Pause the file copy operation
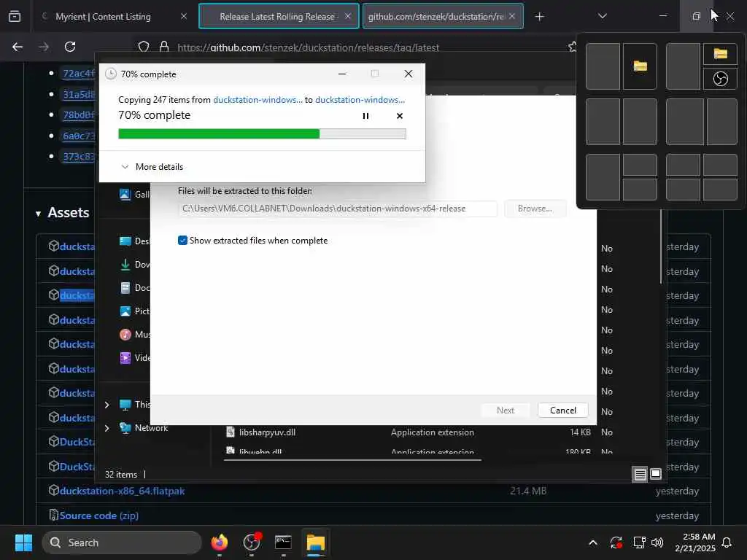This screenshot has height=560, width=747. point(365,116)
